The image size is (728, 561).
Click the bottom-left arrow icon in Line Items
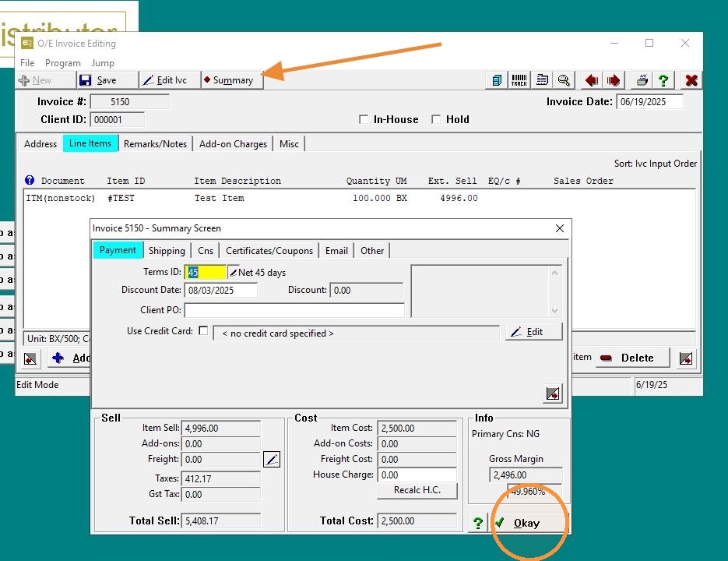[30, 358]
